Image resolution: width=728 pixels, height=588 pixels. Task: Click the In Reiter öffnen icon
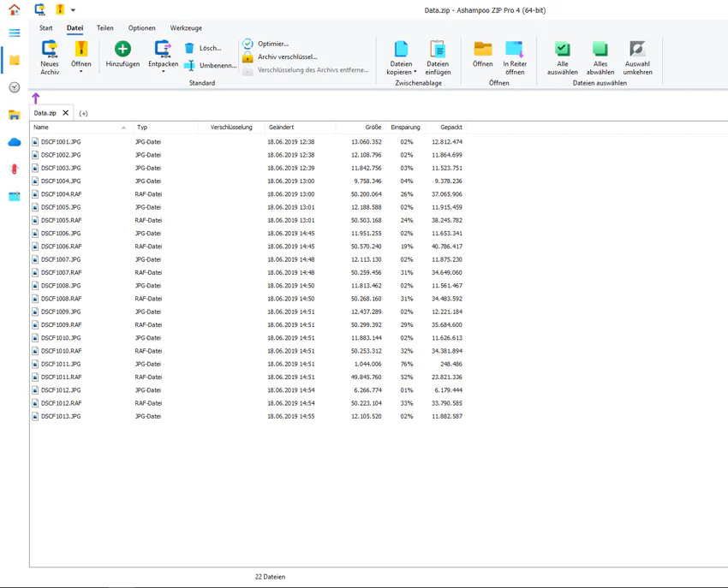[515, 49]
